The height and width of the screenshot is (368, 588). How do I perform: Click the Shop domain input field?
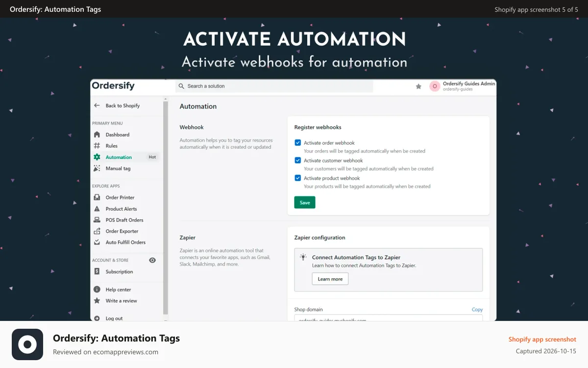[388, 318]
